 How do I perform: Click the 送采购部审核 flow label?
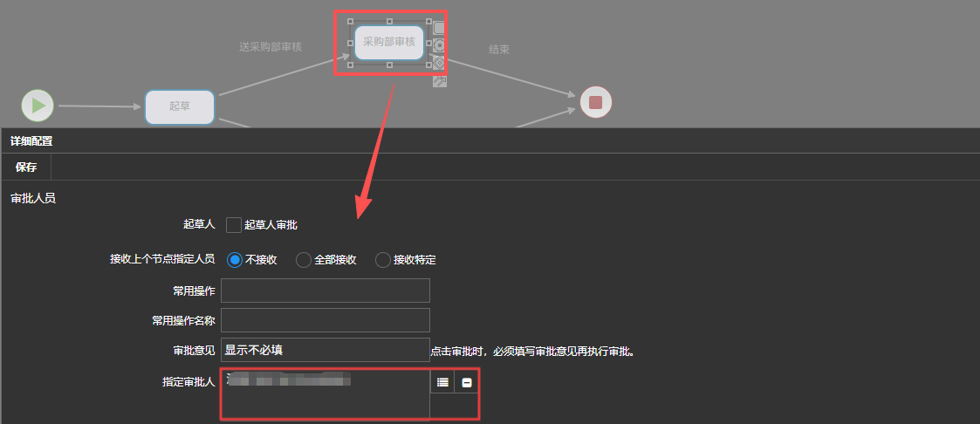coord(271,47)
